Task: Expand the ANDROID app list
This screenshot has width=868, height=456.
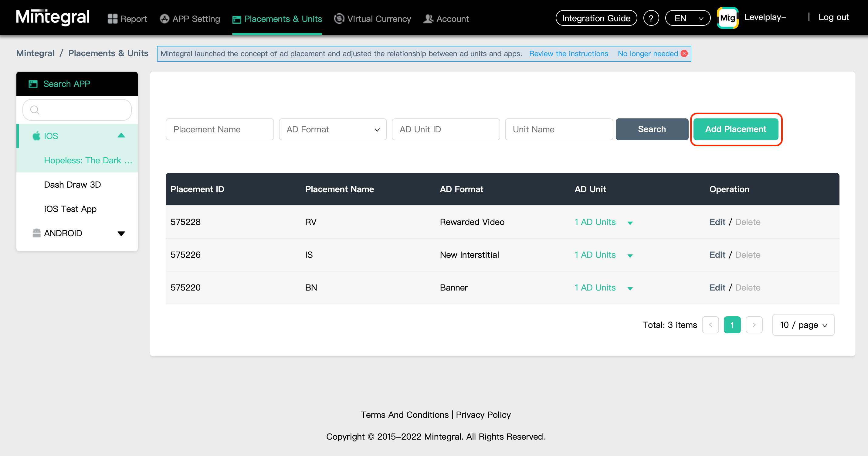Action: pyautogui.click(x=121, y=233)
